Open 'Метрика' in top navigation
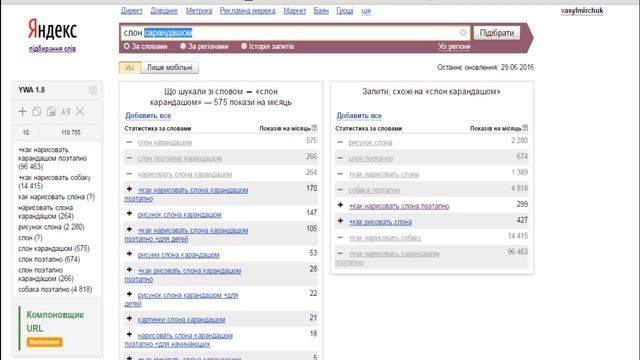The image size is (640, 360). pos(199,11)
